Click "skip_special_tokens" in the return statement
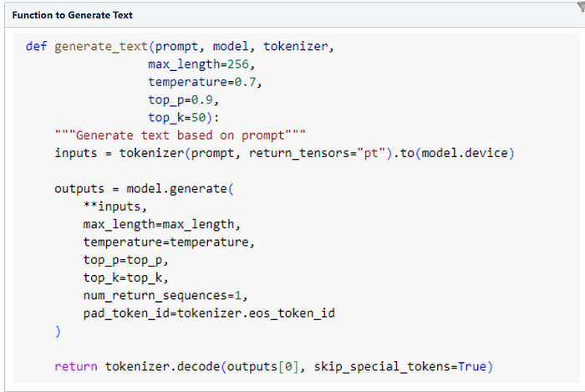Screen dimensions: 585x392 click(382, 367)
